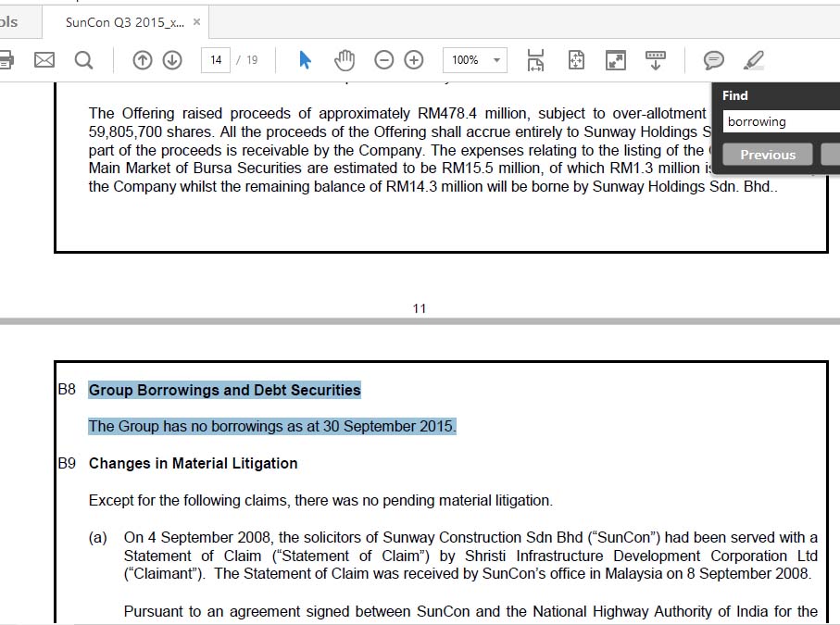Open the Tools tab
Viewport: 840px width, 625px height.
pyautogui.click(x=9, y=22)
